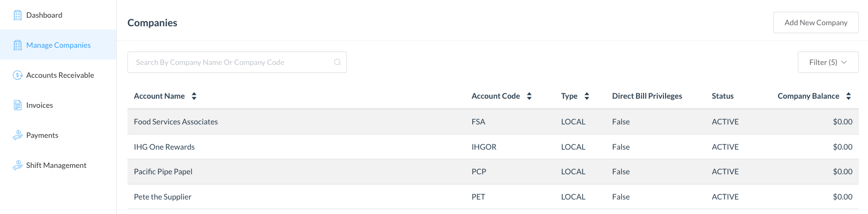Focus the company search field
Viewport: 868px width, 214px height.
[x=237, y=62]
